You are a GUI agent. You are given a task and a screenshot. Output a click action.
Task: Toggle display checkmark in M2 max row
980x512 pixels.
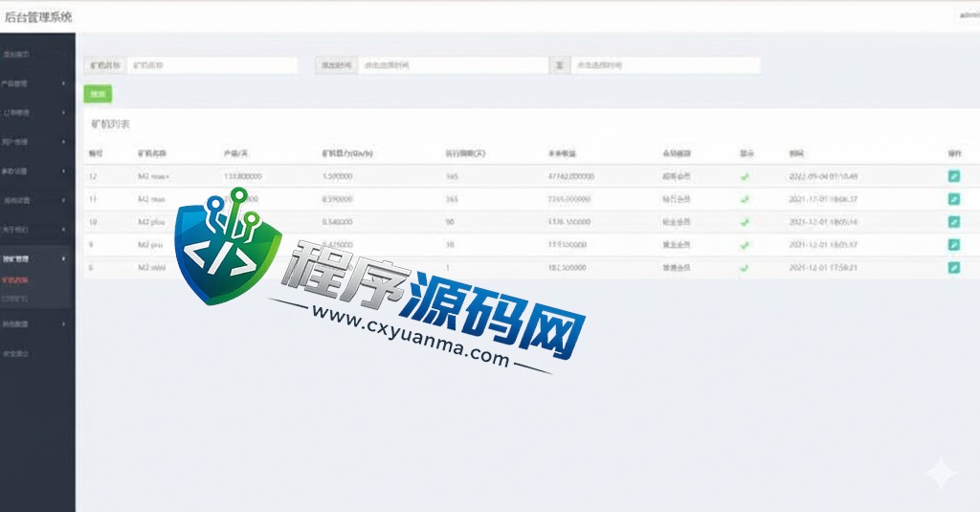[x=745, y=199]
